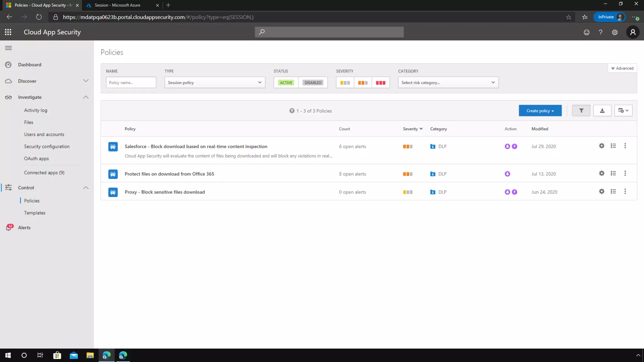This screenshot has height=362, width=644.
Task: Open the help question mark icon
Action: (x=601, y=32)
